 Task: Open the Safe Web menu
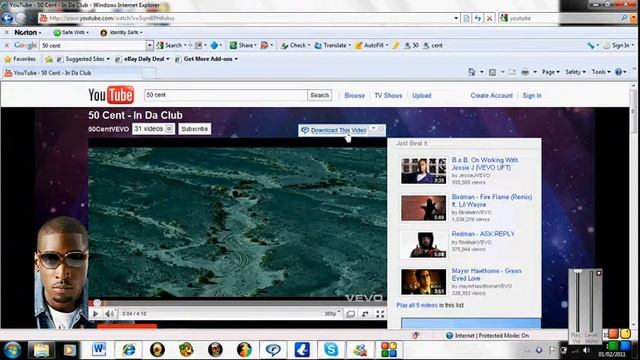pyautogui.click(x=71, y=32)
